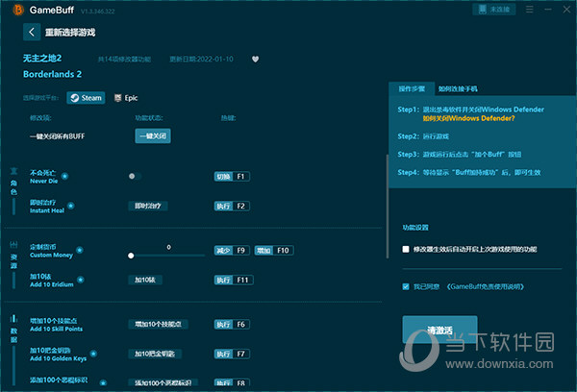577x392 pixels.
Task: Switch to the 操作步骤 tab
Action: [413, 88]
